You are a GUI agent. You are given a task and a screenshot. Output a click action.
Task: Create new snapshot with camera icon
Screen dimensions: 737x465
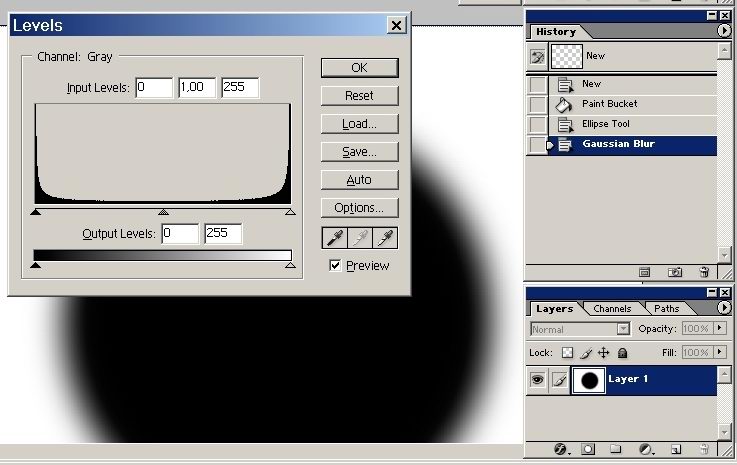[674, 272]
